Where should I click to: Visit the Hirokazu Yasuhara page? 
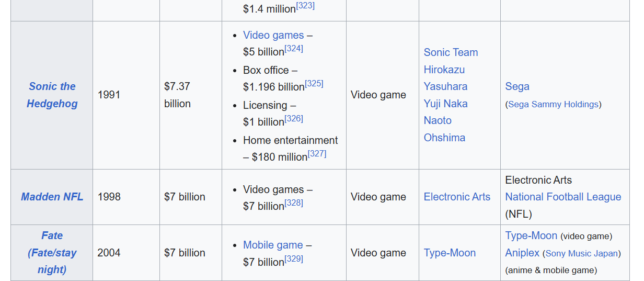click(x=445, y=78)
